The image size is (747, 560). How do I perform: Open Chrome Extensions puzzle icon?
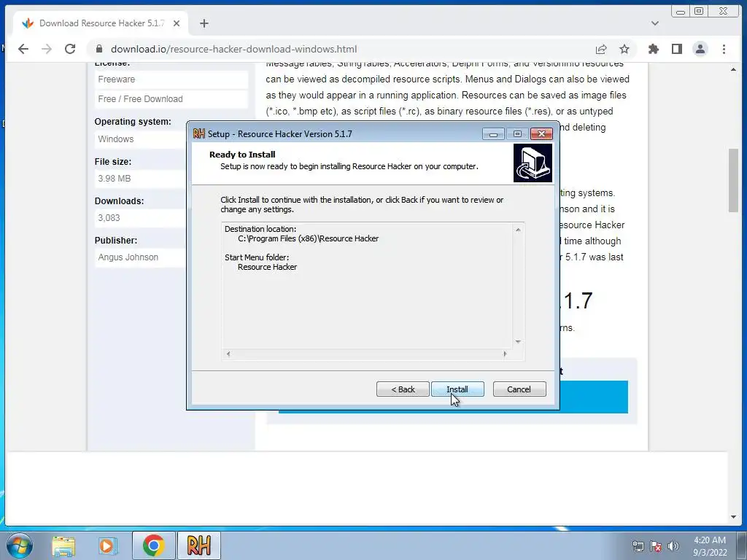pos(654,49)
